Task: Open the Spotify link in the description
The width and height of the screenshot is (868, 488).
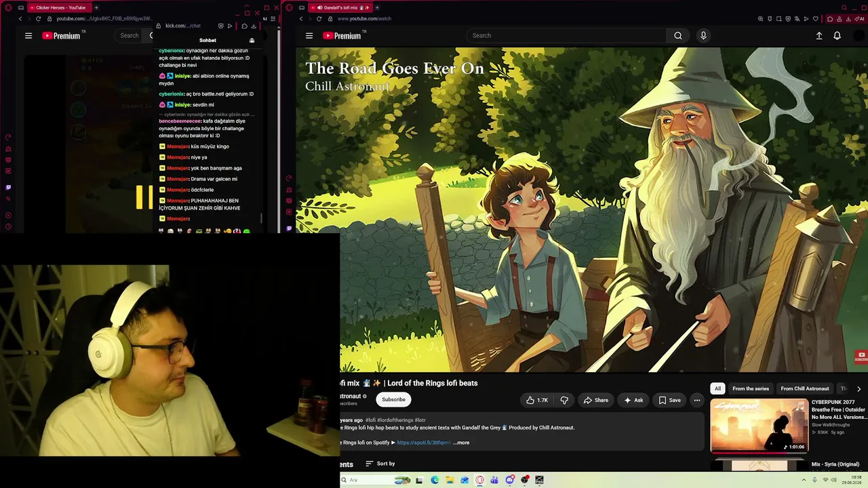Action: tap(423, 443)
